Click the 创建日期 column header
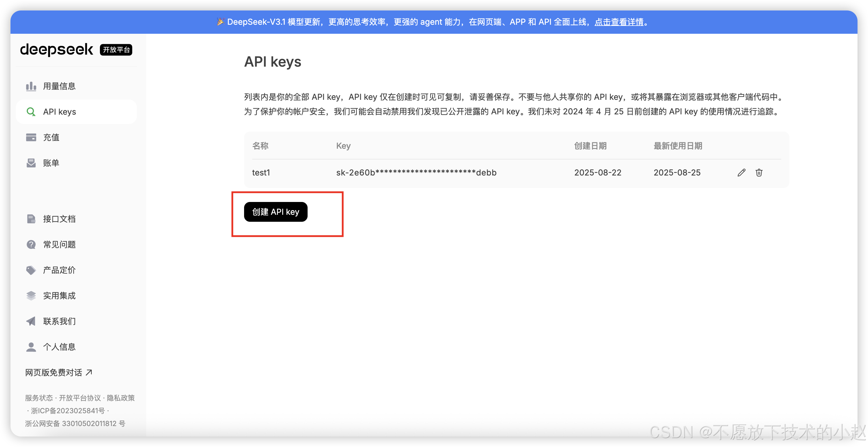Screen dimensions: 868x447 tap(590, 146)
